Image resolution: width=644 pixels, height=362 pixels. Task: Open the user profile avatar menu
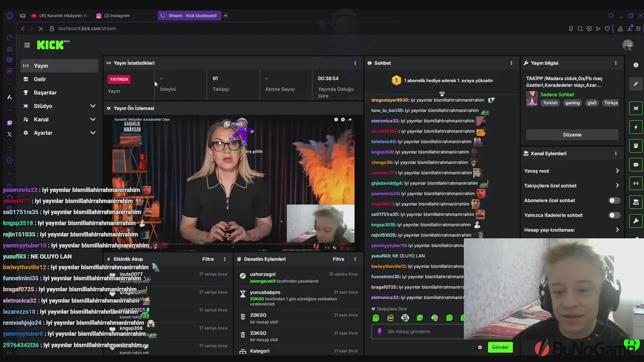point(627,45)
